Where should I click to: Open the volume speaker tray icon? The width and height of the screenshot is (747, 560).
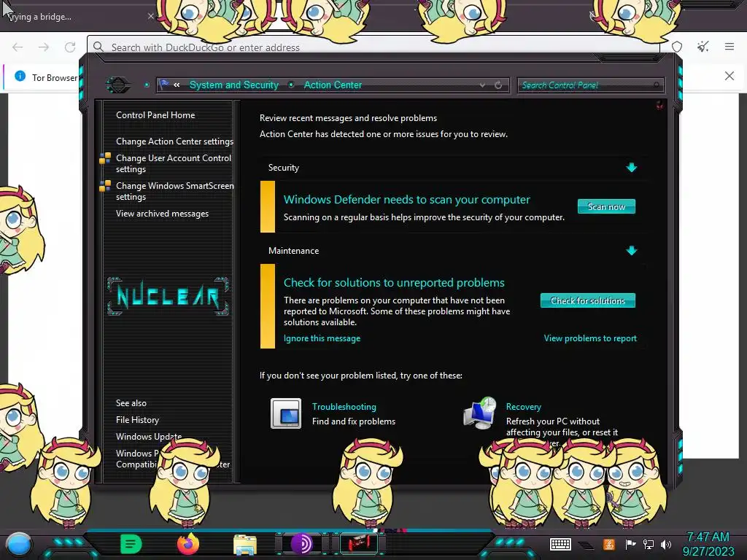pyautogui.click(x=666, y=544)
